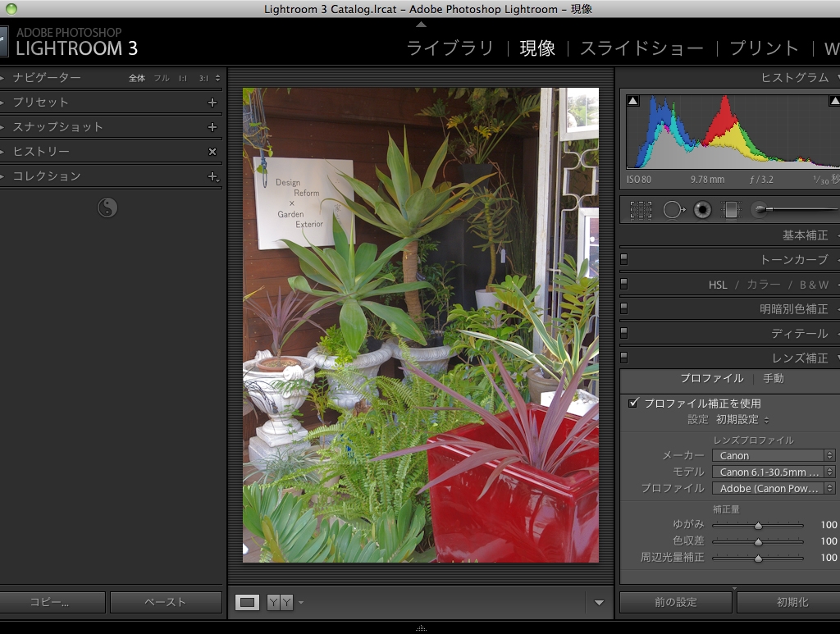The height and width of the screenshot is (634, 840).
Task: Click the ペースト button
Action: pyautogui.click(x=166, y=602)
